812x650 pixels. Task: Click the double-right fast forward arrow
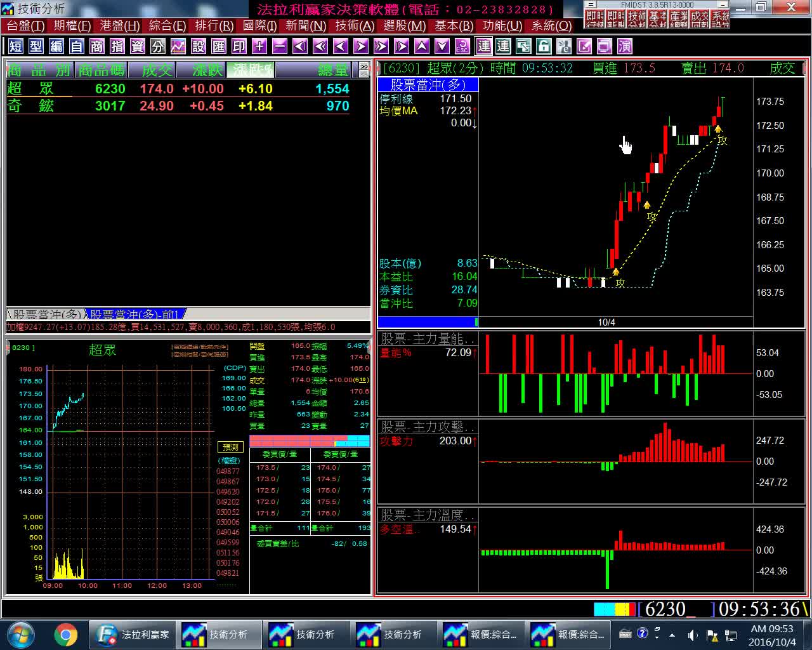coord(381,46)
